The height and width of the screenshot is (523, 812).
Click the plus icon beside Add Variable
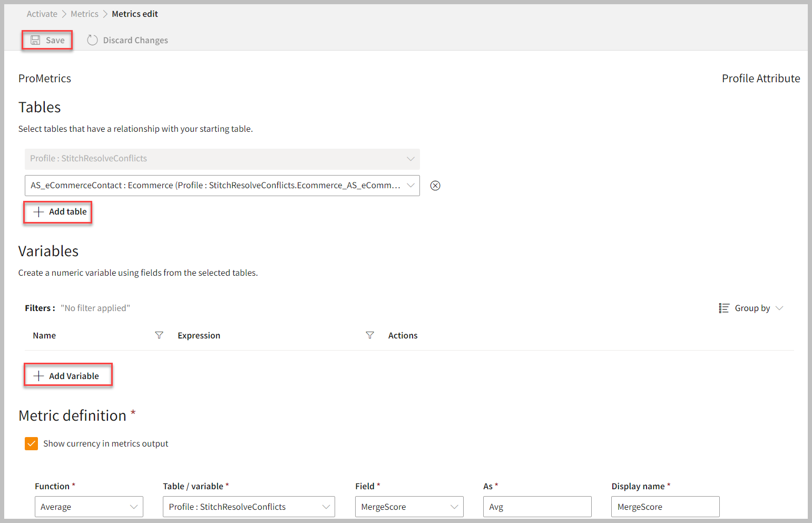click(x=38, y=376)
